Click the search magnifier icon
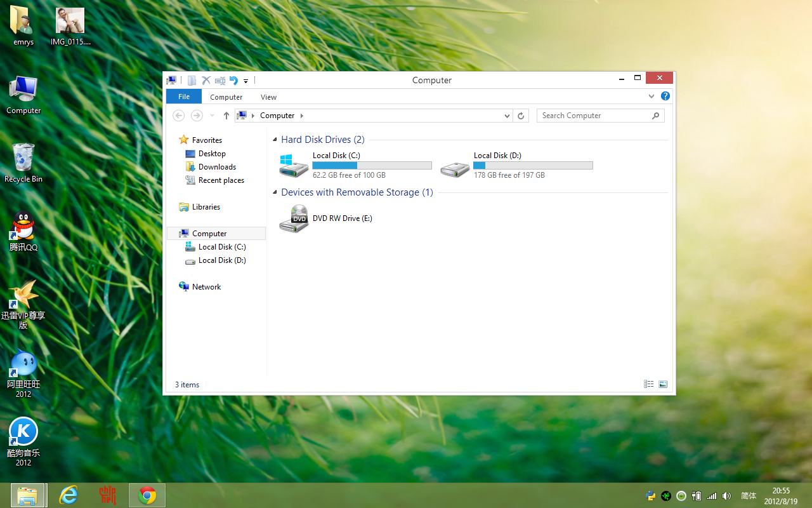This screenshot has height=508, width=812. pos(656,116)
